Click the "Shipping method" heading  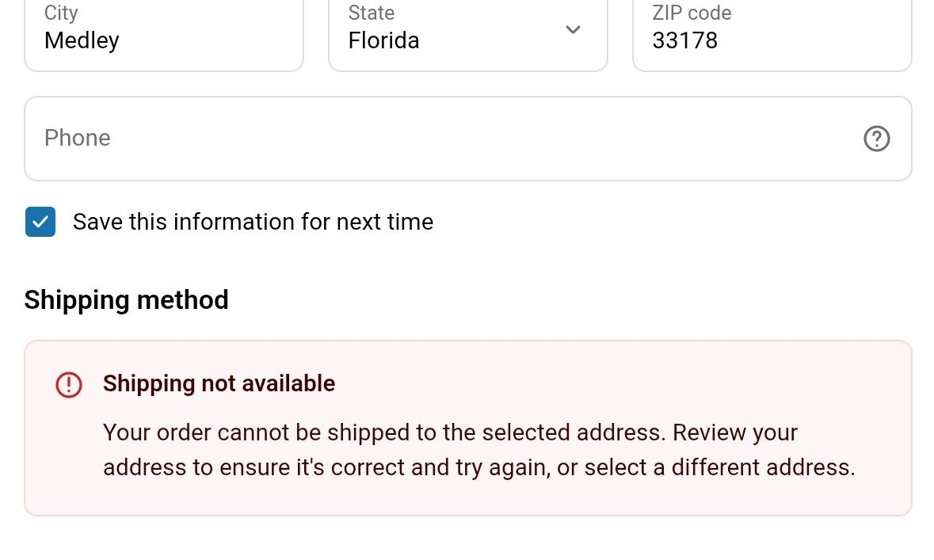pos(126,300)
